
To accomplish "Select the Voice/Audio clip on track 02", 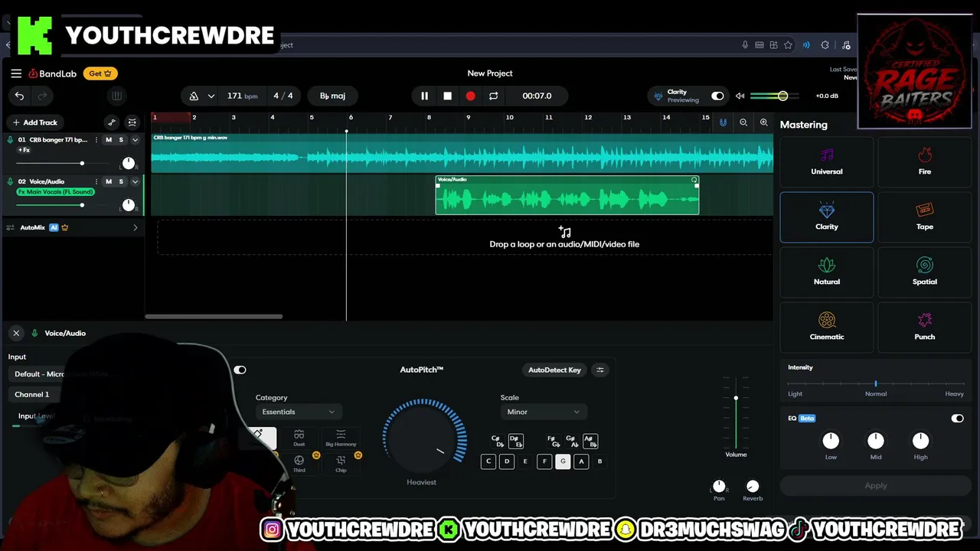I will (567, 196).
